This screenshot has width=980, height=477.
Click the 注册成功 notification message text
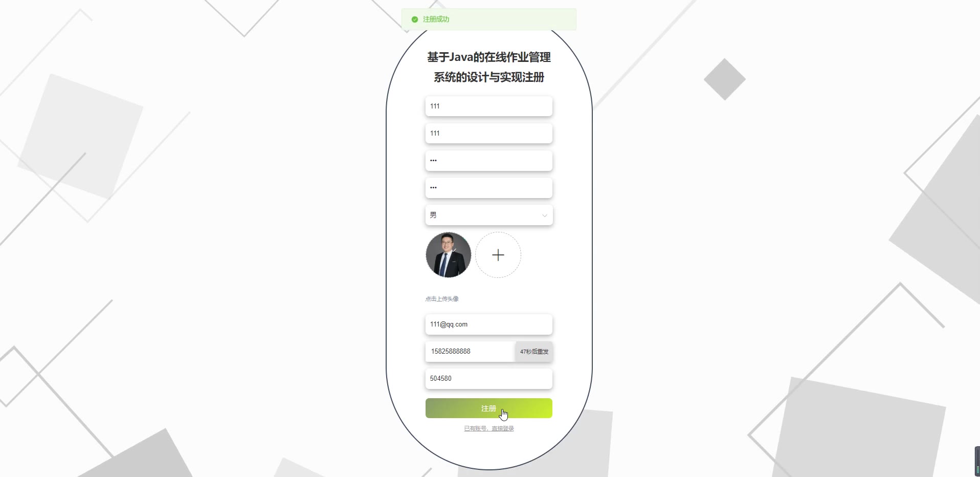coord(436,19)
